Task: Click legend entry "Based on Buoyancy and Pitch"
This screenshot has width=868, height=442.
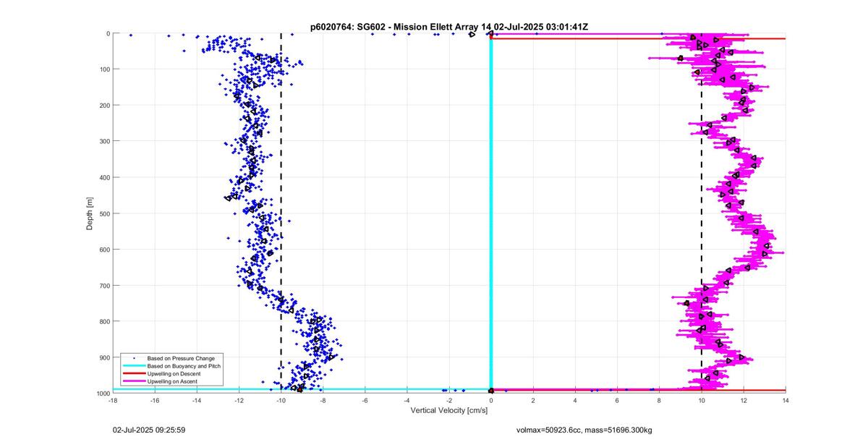Action: pyautogui.click(x=184, y=366)
